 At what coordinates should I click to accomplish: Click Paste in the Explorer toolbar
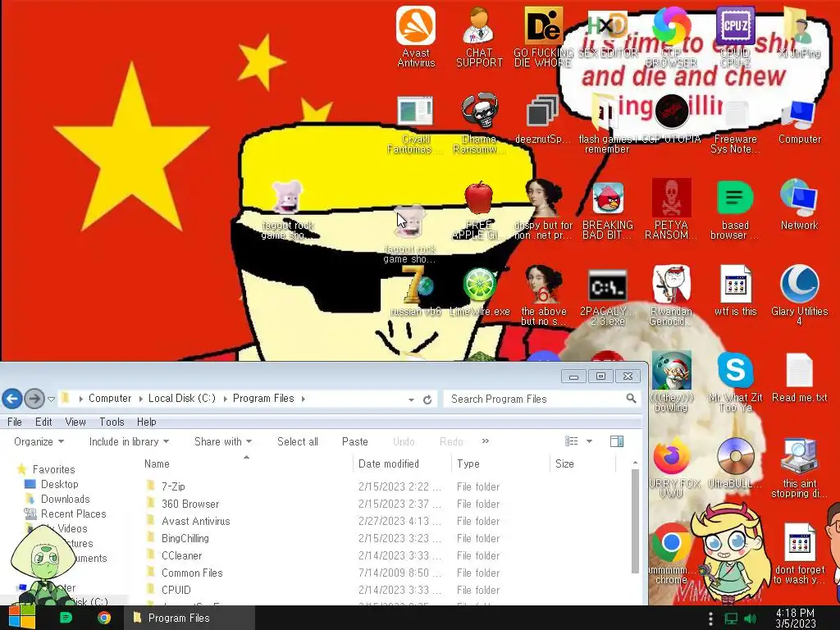tap(354, 441)
